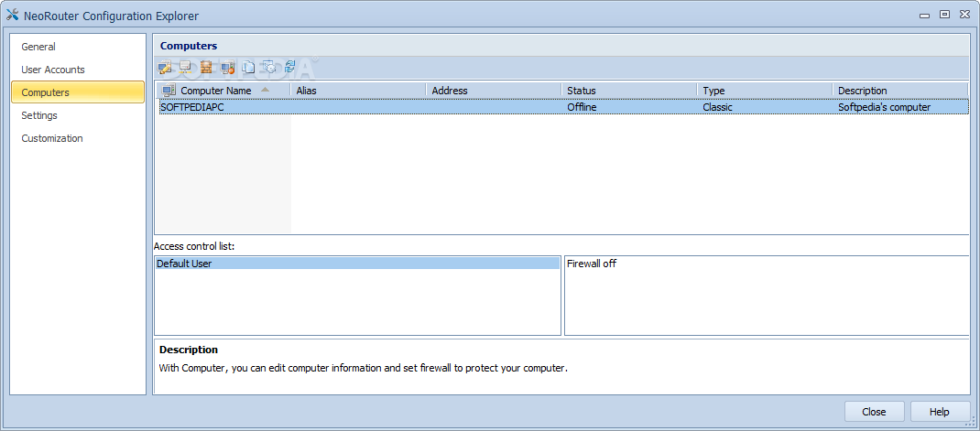980x431 pixels.
Task: Click the Description column header
Action: click(x=900, y=91)
